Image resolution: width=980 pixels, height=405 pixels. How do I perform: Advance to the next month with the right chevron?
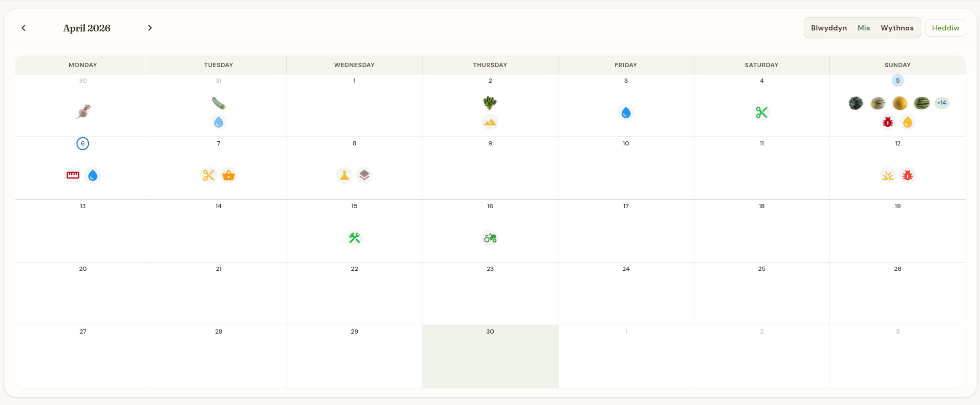(150, 28)
